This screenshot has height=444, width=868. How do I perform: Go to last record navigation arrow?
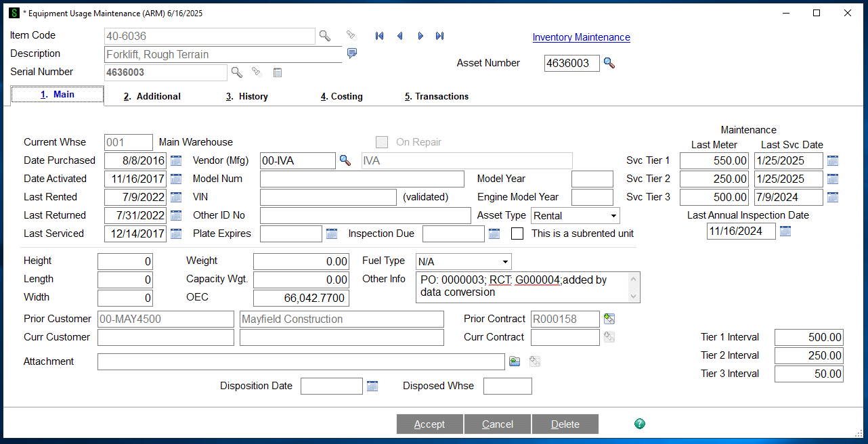click(x=440, y=36)
